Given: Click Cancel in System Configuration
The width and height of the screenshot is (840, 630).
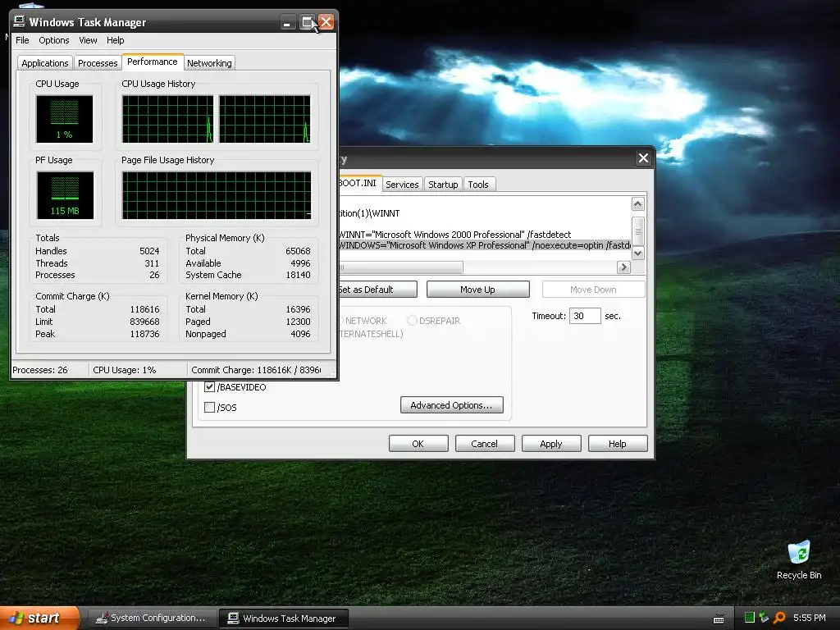Looking at the screenshot, I should (x=484, y=444).
